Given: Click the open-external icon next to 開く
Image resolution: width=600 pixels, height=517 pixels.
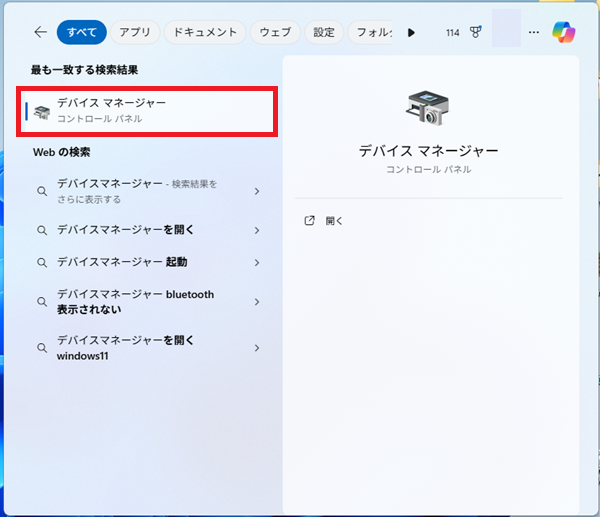Looking at the screenshot, I should 309,221.
